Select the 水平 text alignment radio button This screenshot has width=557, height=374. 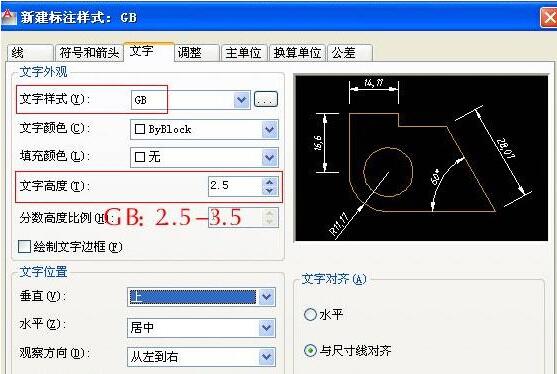(x=310, y=314)
